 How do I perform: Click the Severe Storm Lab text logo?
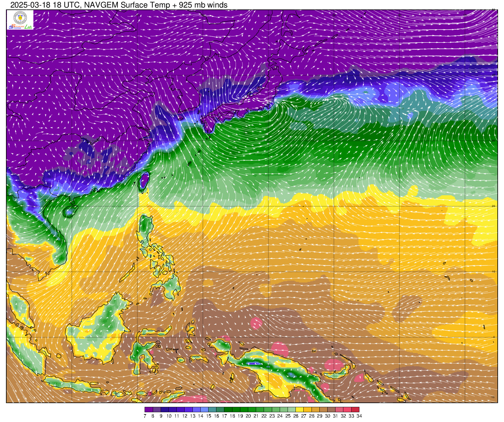tap(20, 27)
